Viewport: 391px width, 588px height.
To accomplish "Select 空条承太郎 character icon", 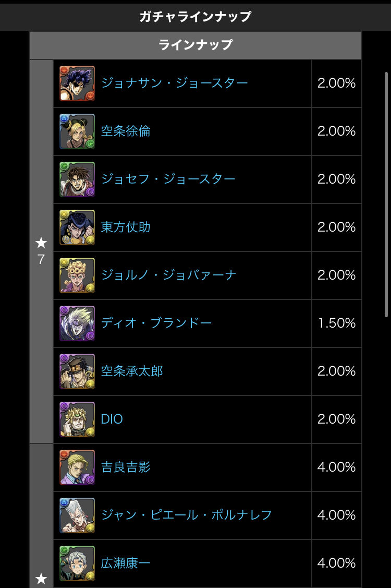I will [x=77, y=371].
